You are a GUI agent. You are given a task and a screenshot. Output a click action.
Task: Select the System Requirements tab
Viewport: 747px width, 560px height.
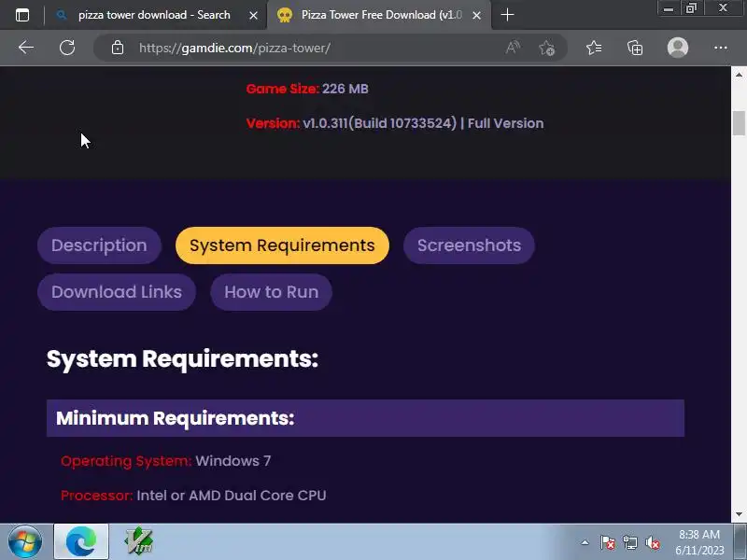[x=282, y=245]
